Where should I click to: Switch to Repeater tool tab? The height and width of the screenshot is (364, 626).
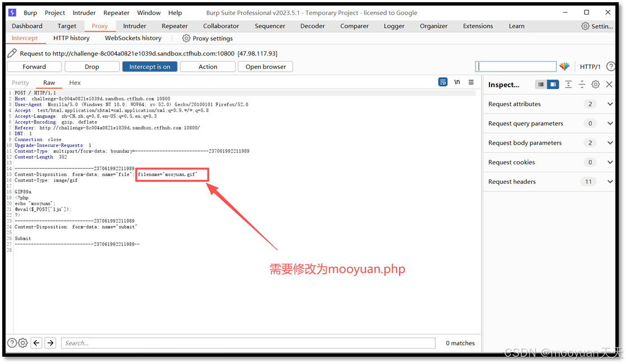coord(175,26)
